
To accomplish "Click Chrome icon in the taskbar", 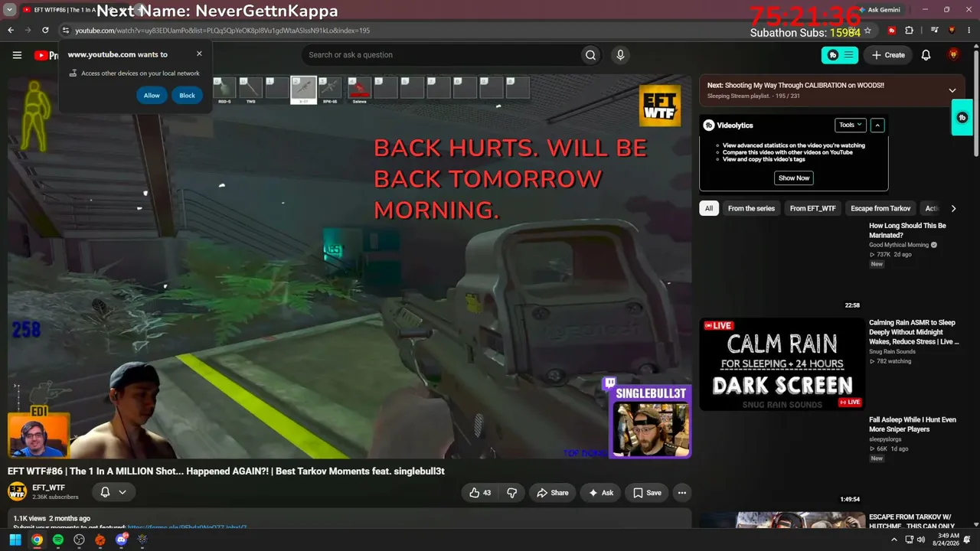I will coord(37,540).
